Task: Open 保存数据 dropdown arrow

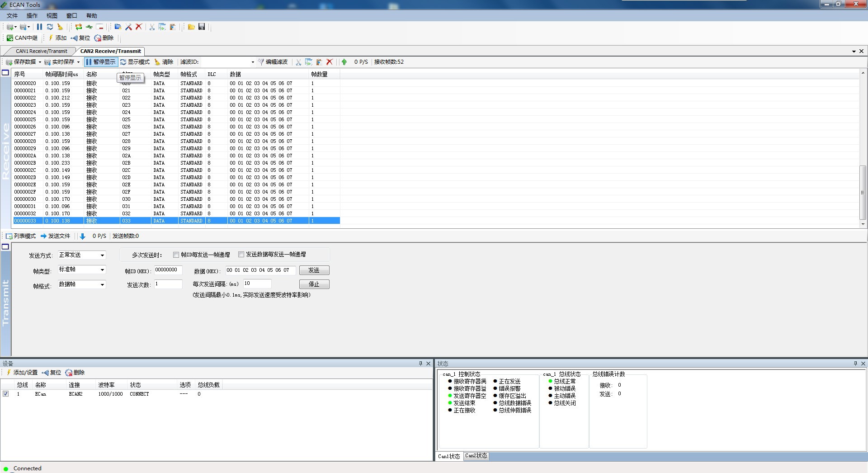Action: pyautogui.click(x=40, y=62)
